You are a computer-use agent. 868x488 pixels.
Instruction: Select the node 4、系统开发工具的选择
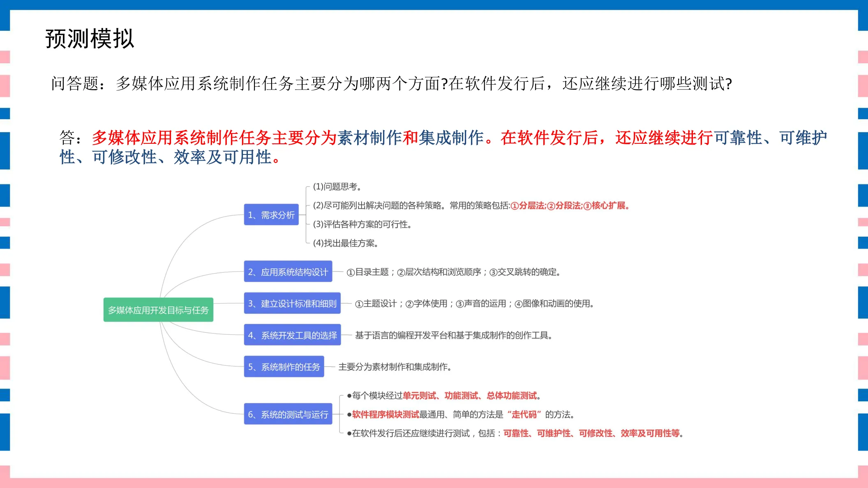coord(292,335)
